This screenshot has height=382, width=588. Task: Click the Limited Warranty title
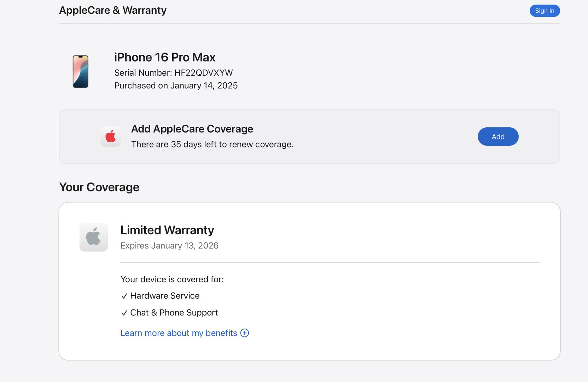[167, 230]
